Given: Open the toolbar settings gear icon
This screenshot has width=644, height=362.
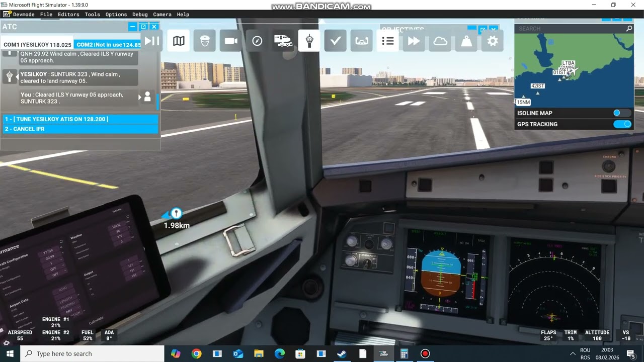Looking at the screenshot, I should pyautogui.click(x=493, y=41).
